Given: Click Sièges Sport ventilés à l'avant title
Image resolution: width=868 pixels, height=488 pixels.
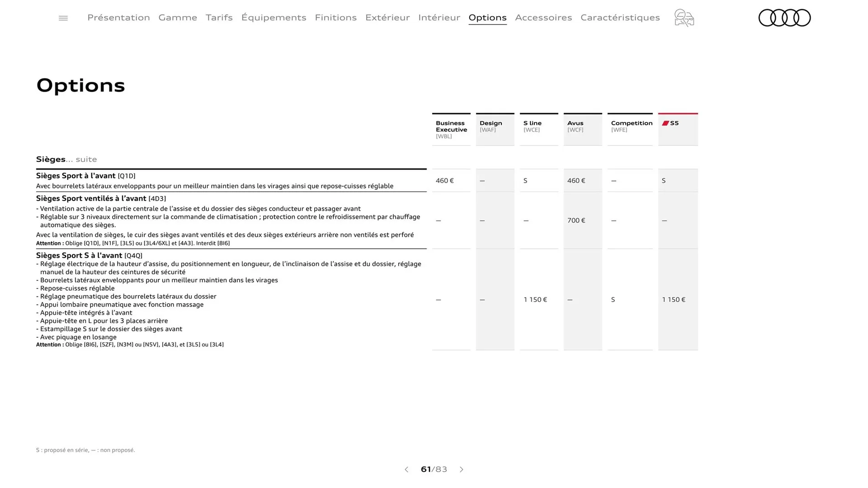Looking at the screenshot, I should [101, 198].
